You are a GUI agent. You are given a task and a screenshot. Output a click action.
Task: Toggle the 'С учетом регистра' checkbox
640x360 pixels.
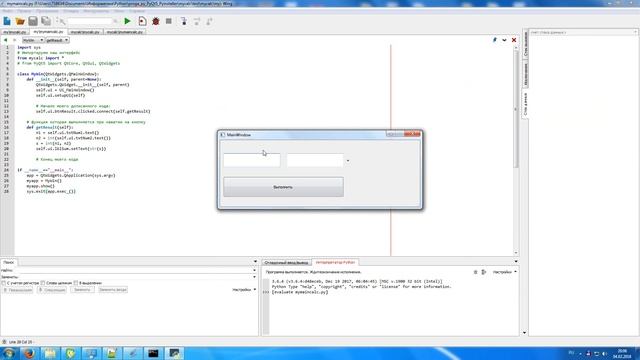4,283
